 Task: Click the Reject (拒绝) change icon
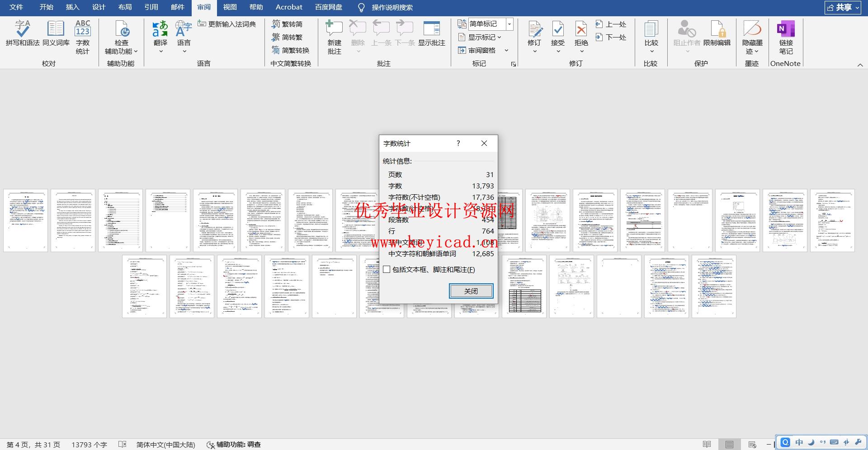[581, 29]
